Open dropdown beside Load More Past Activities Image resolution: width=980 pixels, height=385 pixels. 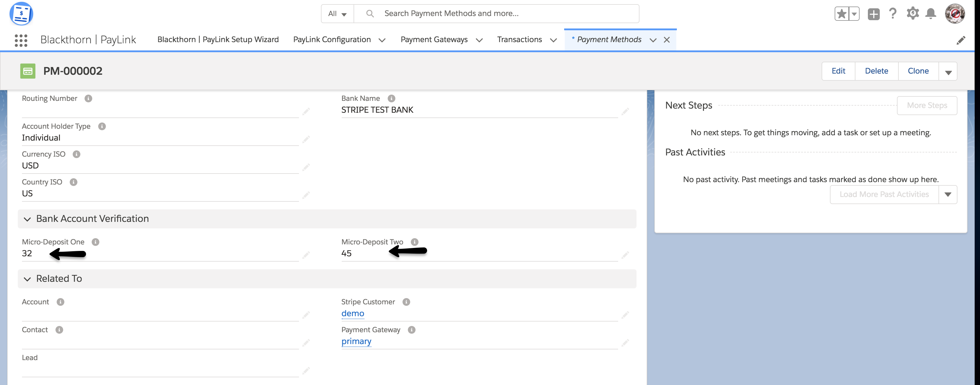point(948,194)
